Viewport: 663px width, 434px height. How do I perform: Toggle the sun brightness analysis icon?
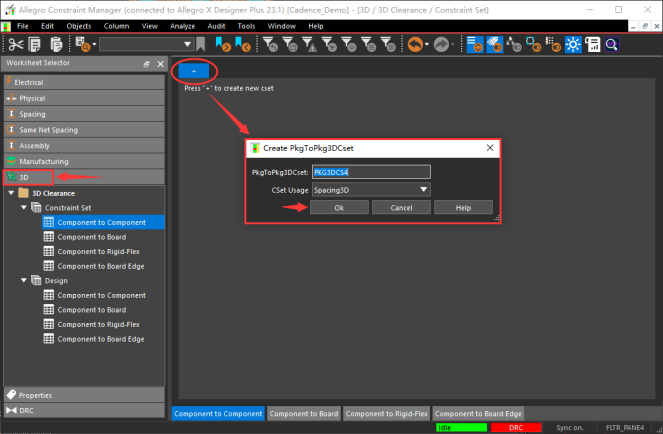coord(573,44)
